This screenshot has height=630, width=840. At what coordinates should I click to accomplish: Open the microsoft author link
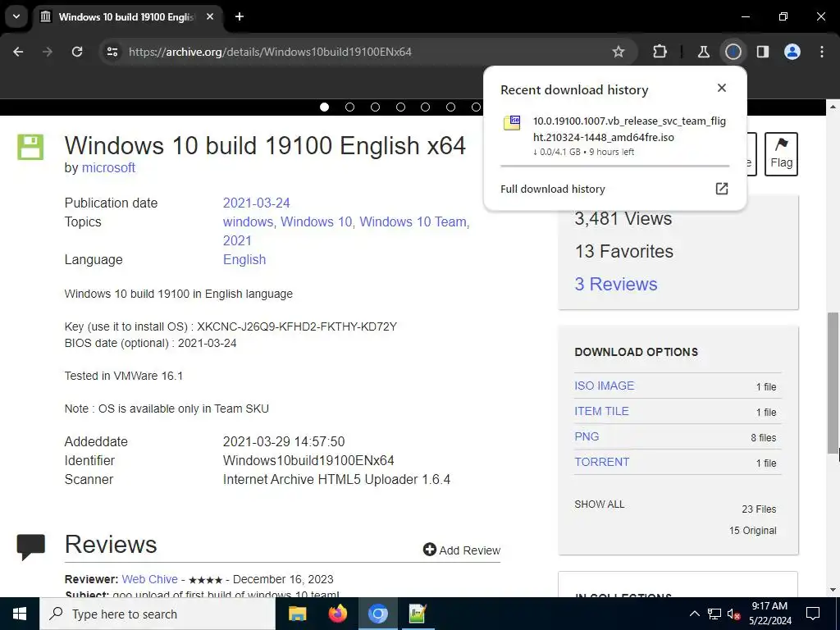(108, 167)
